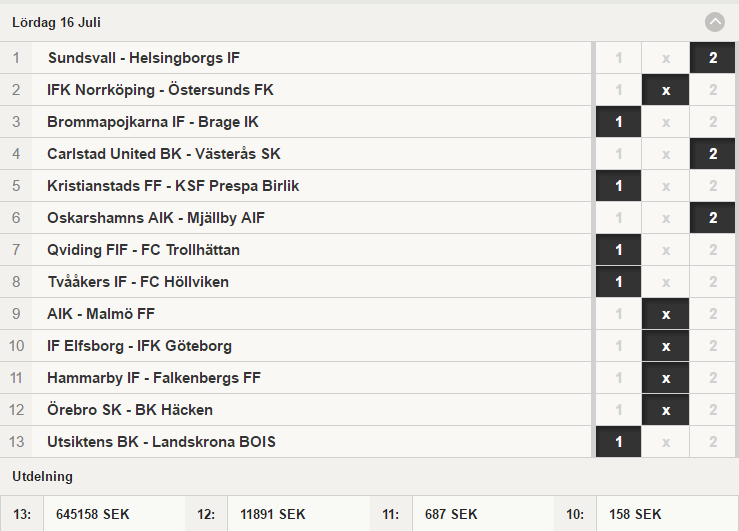739x531 pixels.
Task: Collapse the Lördag 16 Juli section chevron
Action: (x=714, y=22)
